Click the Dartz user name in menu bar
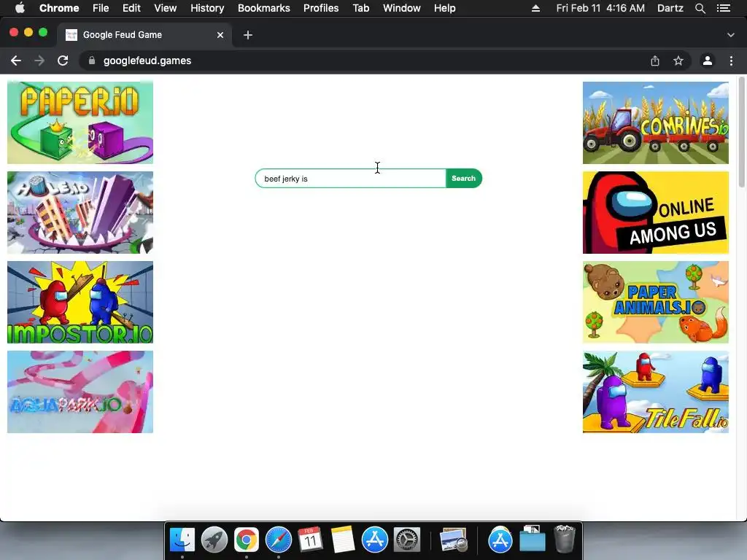 (670, 8)
